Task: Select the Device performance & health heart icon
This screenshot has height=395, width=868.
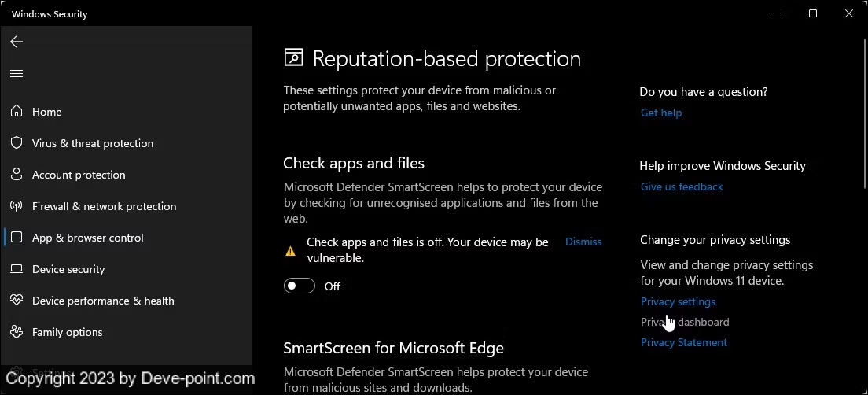Action: 17,301
